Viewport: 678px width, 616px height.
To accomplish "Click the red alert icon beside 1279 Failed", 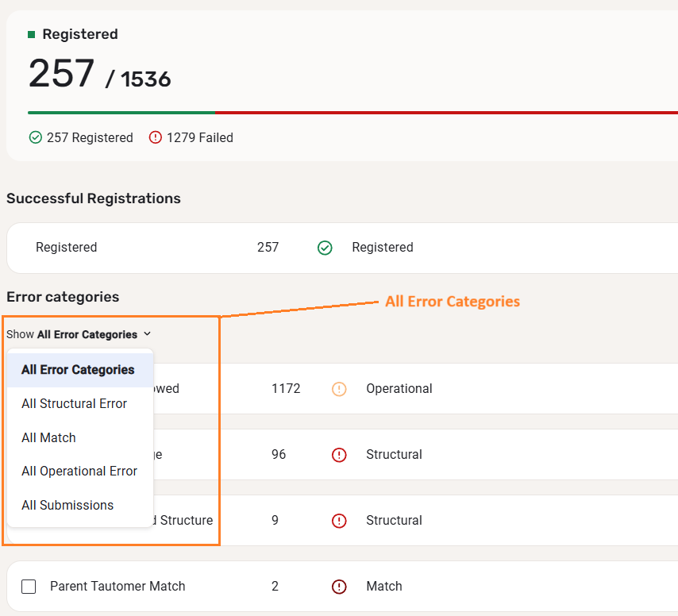I will (156, 137).
